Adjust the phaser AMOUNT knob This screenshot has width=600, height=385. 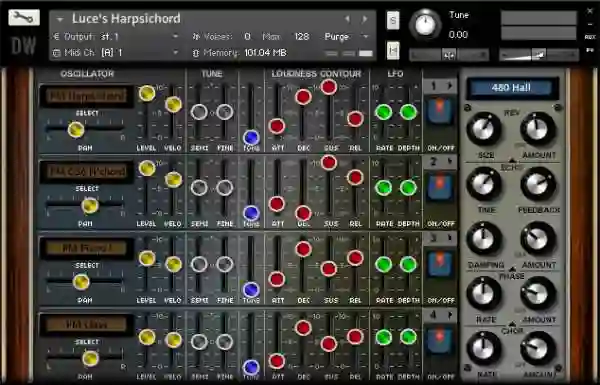[538, 294]
